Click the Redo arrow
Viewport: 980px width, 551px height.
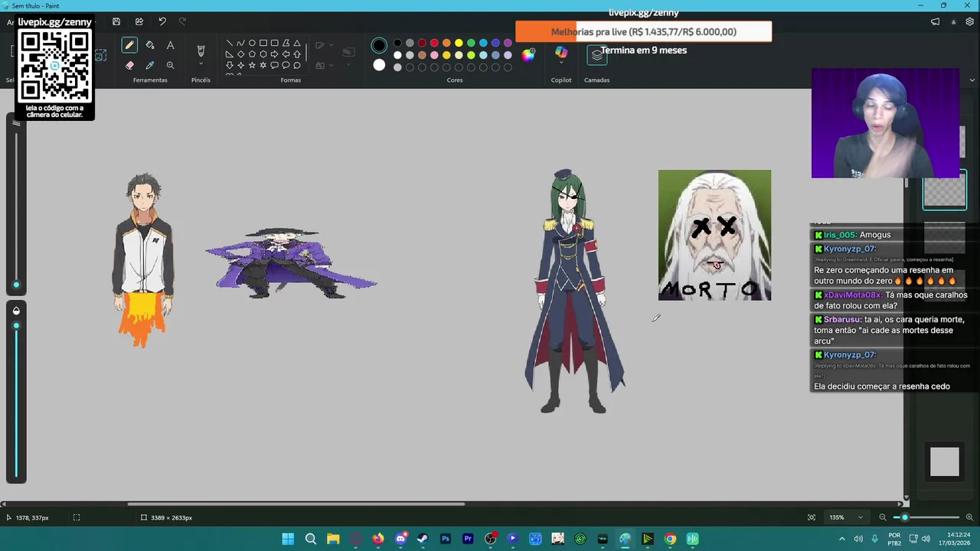(182, 21)
